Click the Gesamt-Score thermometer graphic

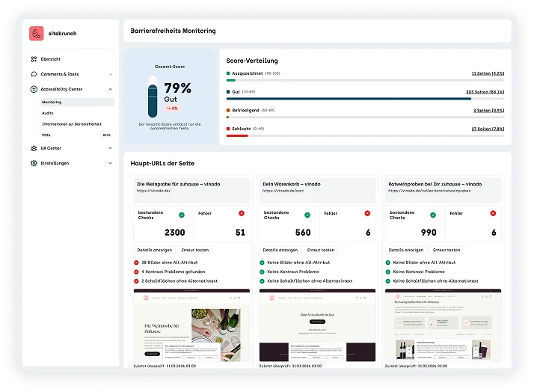[x=153, y=97]
